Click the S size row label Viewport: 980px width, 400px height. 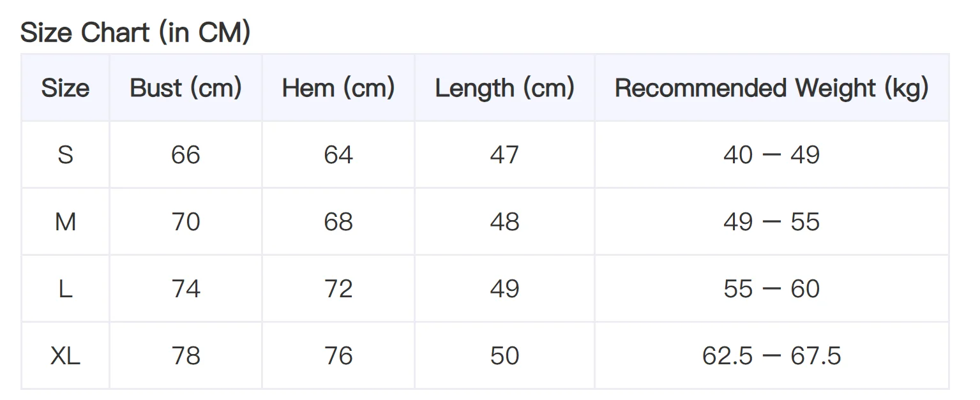[65, 155]
